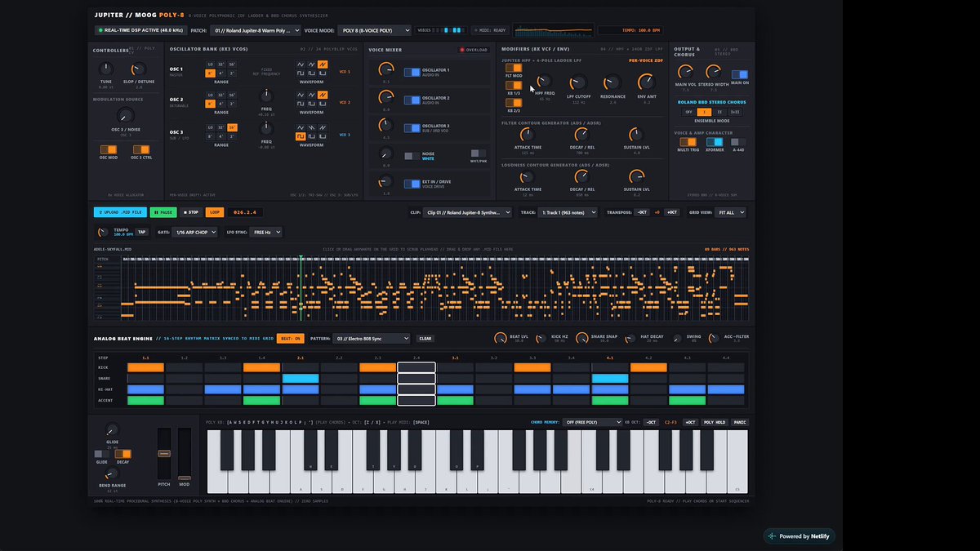Click the BEAT LVL knob
Image resolution: width=980 pixels, height=551 pixels.
click(x=500, y=338)
